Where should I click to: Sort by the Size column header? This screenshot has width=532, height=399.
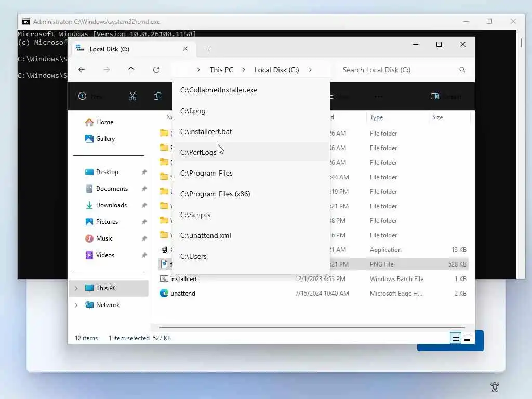pos(437,117)
